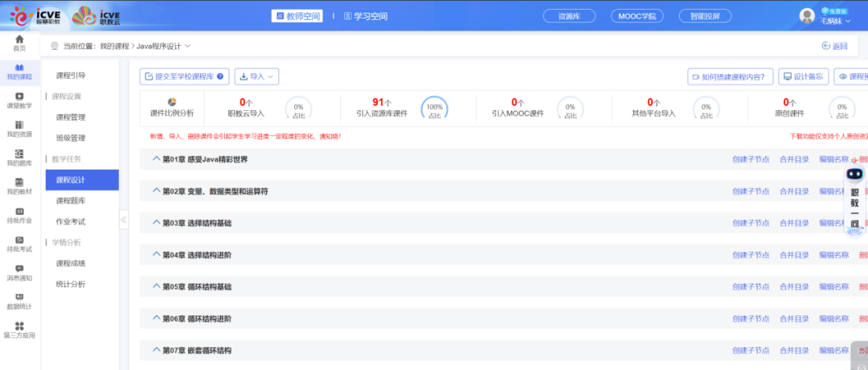Collapse the side menu with the double-arrow handle
This screenshot has height=370, width=868.
[124, 220]
